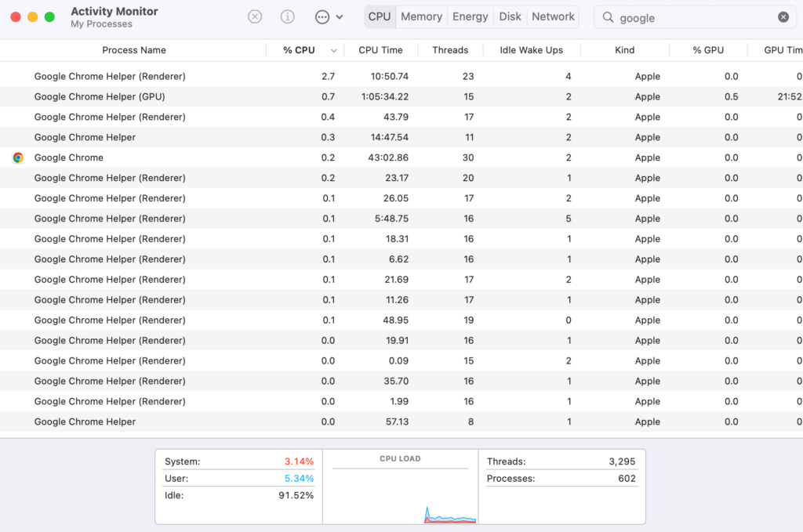The height and width of the screenshot is (532, 803).
Task: Select the Google Chrome Helper (GPU) row
Action: tap(100, 97)
